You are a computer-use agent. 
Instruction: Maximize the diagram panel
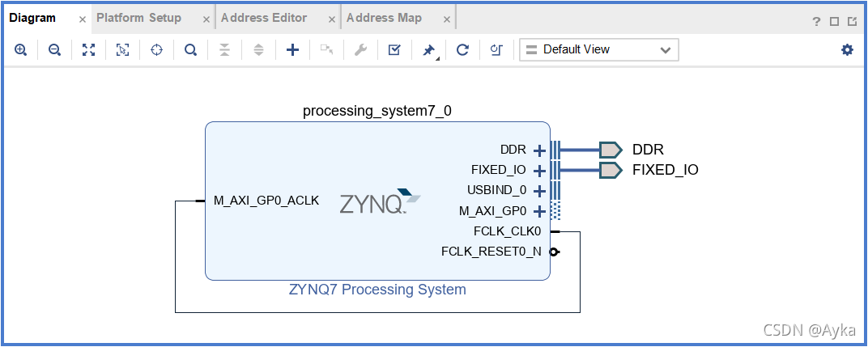[x=834, y=22]
